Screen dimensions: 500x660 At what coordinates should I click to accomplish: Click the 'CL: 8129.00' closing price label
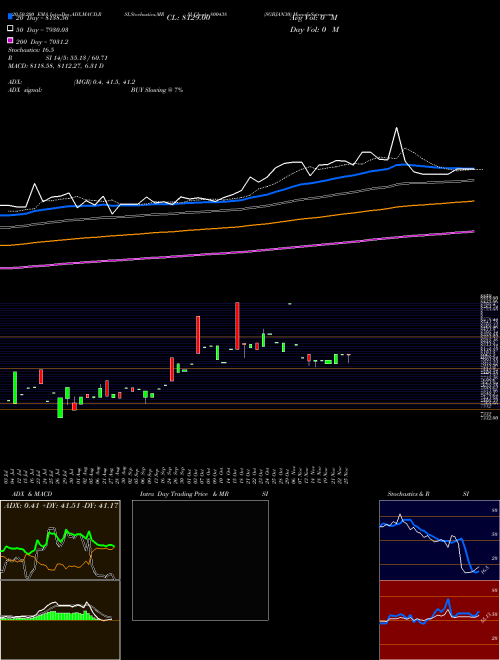[x=188, y=18]
